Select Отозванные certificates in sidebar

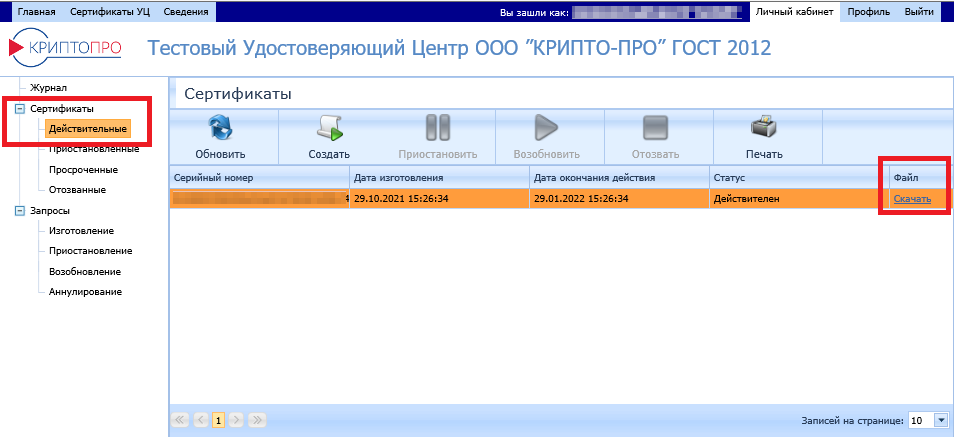tap(77, 190)
